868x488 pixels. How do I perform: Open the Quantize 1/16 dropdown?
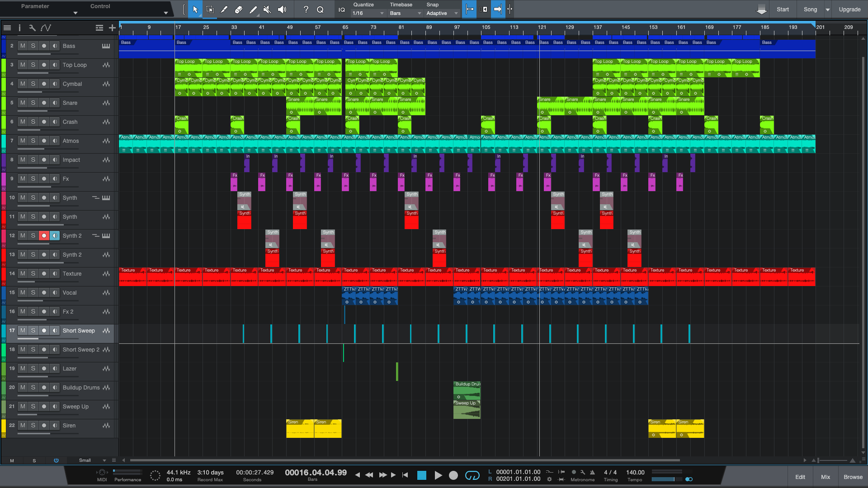coord(368,13)
